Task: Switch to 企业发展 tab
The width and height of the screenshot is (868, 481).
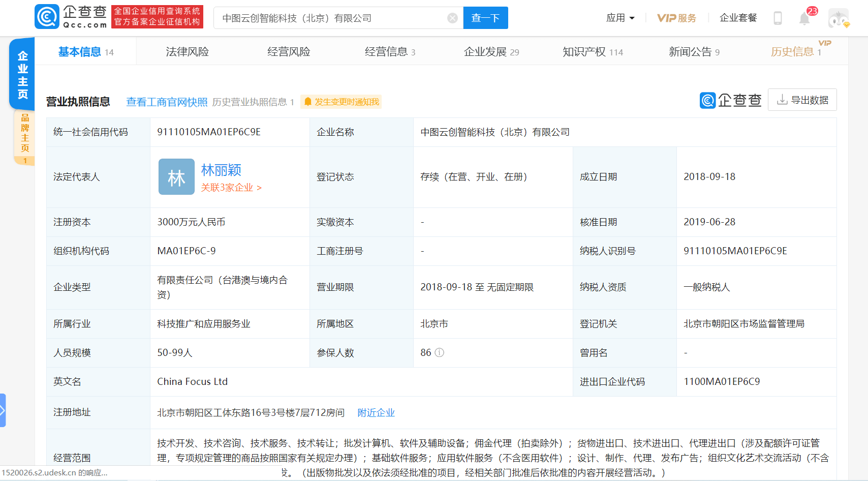Action: pyautogui.click(x=491, y=52)
